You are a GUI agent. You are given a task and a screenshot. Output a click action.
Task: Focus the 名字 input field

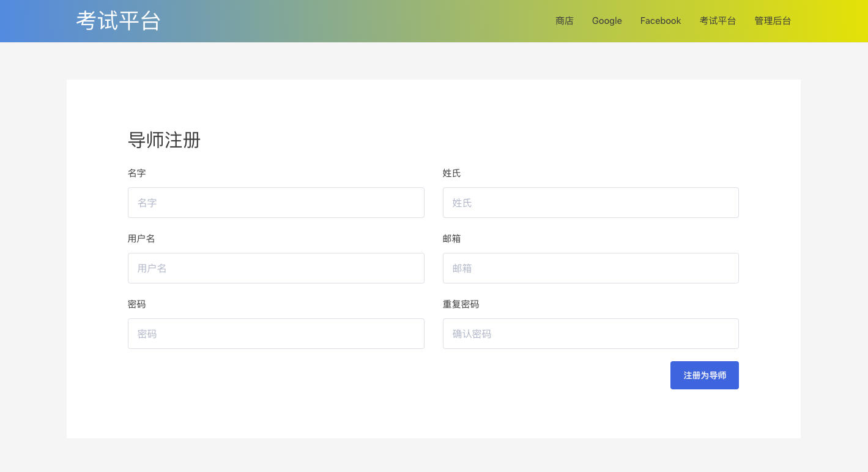(276, 203)
